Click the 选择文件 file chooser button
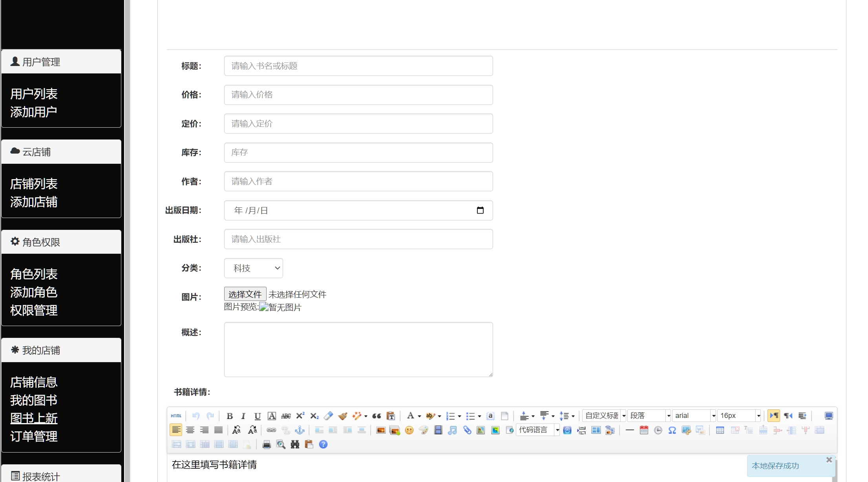868x482 pixels. 245,294
